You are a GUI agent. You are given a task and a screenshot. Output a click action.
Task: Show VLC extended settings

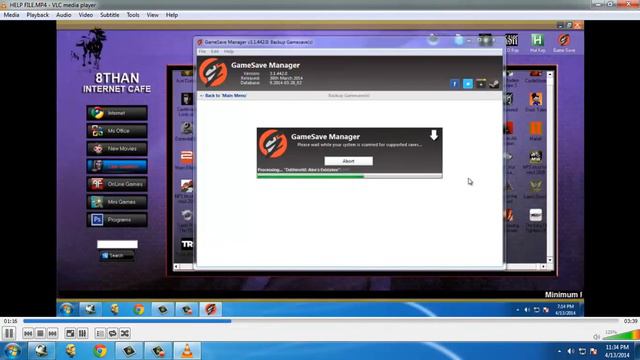coord(82,333)
